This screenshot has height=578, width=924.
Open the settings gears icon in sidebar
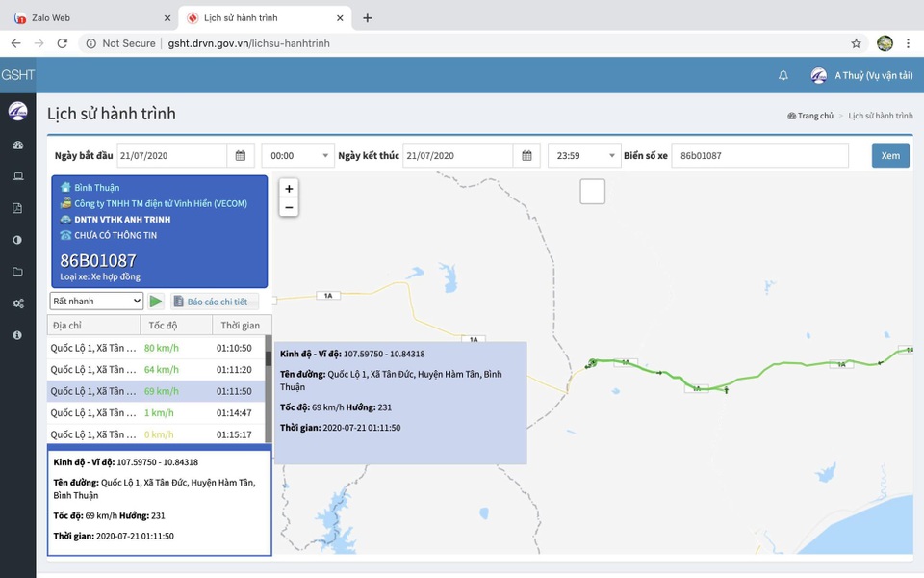[x=17, y=303]
